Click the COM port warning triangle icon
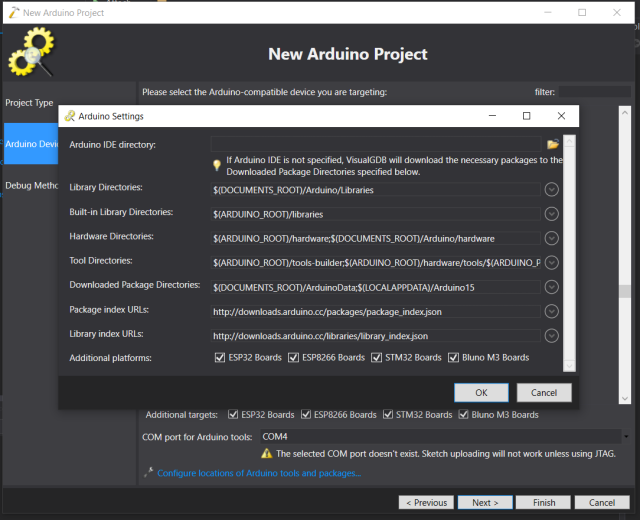Image resolution: width=640 pixels, height=520 pixels. [267, 453]
